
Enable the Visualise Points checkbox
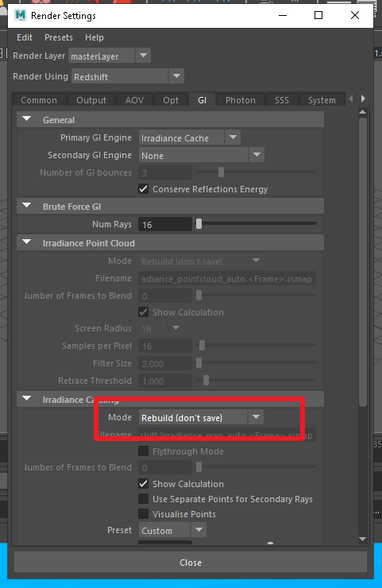click(143, 514)
